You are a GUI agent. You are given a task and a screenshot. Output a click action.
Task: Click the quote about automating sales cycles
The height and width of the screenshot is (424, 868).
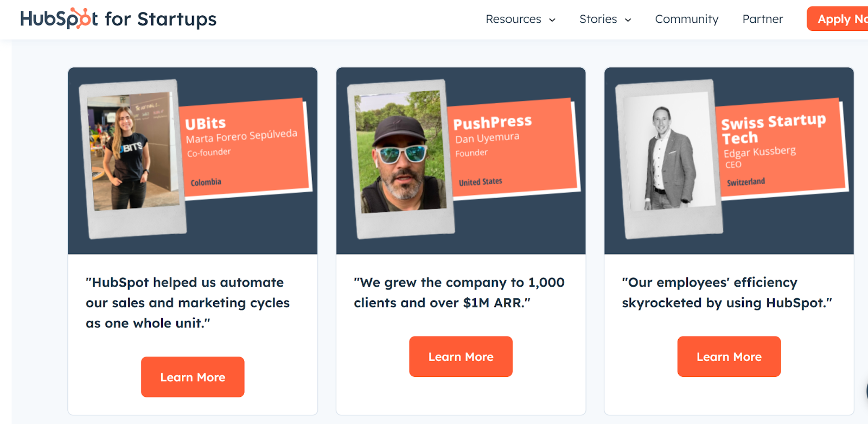[x=188, y=303]
